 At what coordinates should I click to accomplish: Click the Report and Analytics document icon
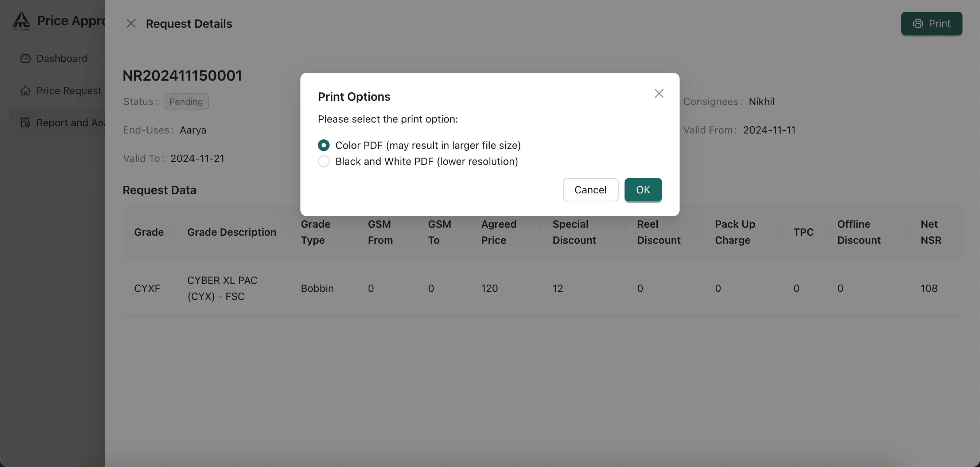coord(26,123)
